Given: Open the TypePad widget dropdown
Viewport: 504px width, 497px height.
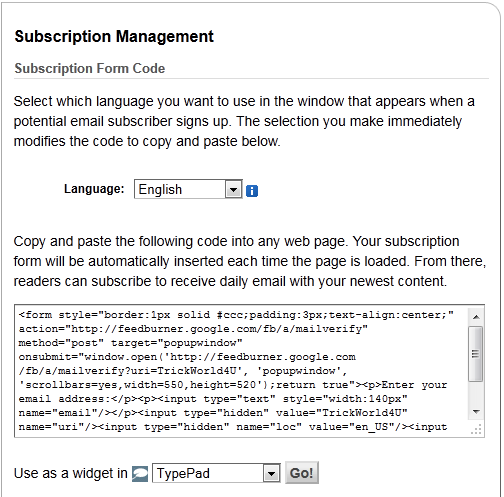Looking at the screenshot, I should pos(216,473).
